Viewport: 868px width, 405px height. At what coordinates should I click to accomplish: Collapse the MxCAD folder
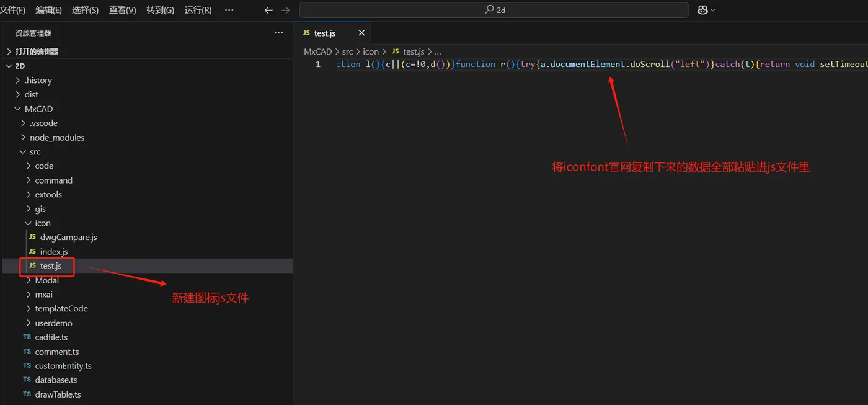[38, 109]
